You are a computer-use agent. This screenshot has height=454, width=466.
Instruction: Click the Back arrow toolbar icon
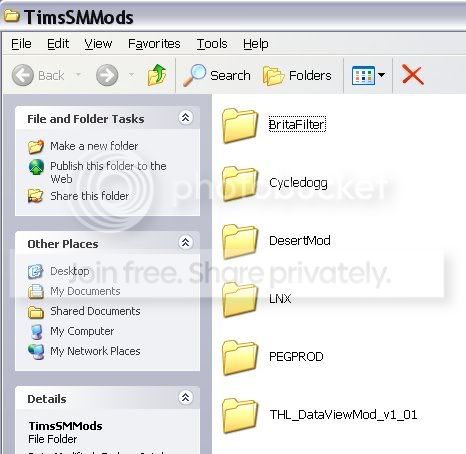[23, 75]
